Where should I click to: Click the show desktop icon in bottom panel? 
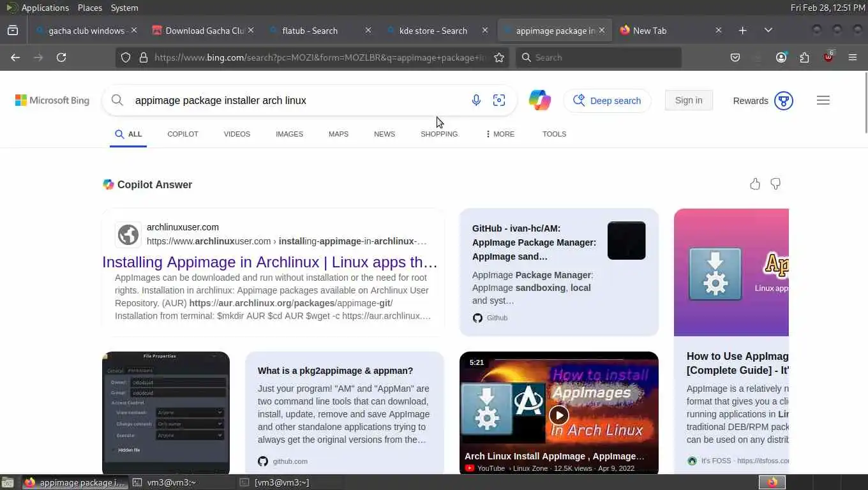[7, 482]
